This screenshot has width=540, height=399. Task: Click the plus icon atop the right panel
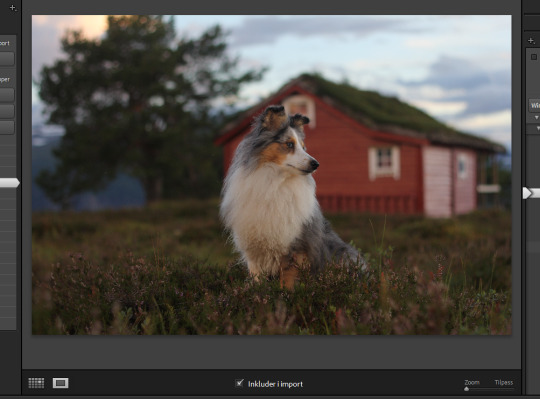[531, 41]
